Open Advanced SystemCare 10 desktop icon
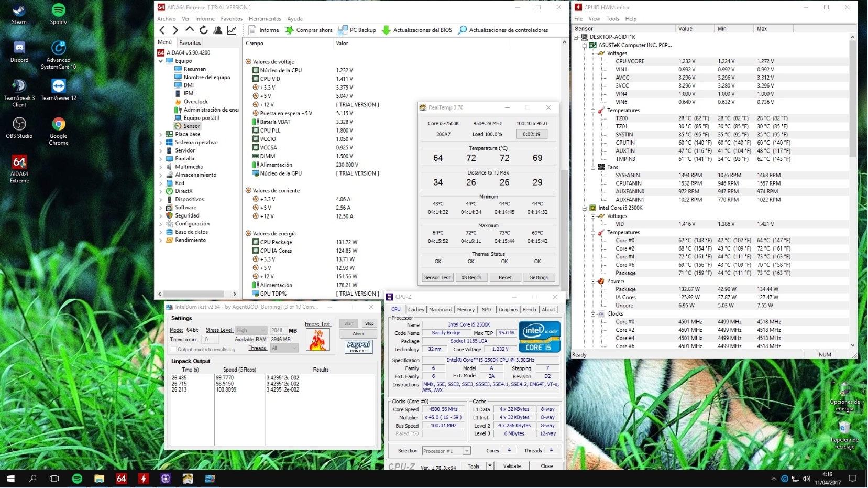The width and height of the screenshot is (868, 488). (58, 55)
